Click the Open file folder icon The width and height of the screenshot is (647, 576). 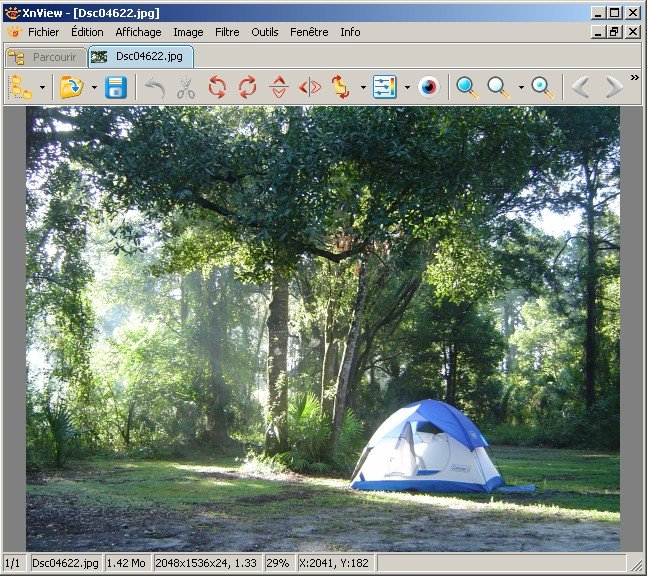(x=71, y=87)
